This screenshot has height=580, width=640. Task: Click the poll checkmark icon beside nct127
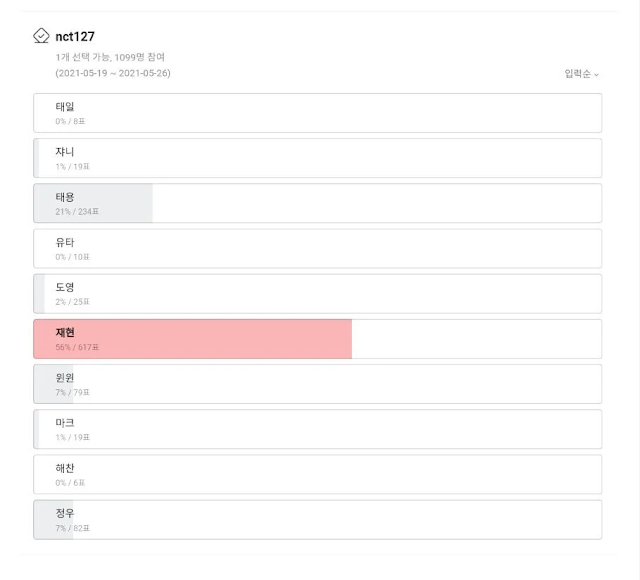coord(41,36)
